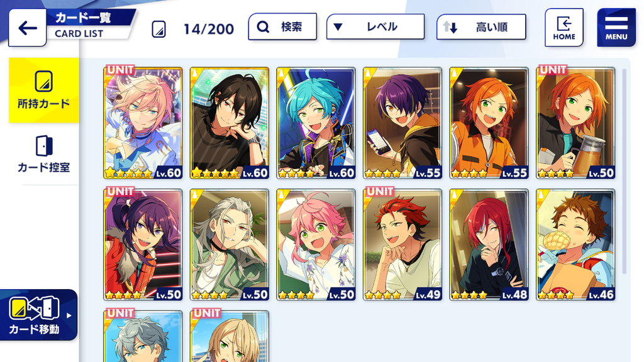Click the card list vertical scrollbar
Screen dimensions: 644x362
625,172
